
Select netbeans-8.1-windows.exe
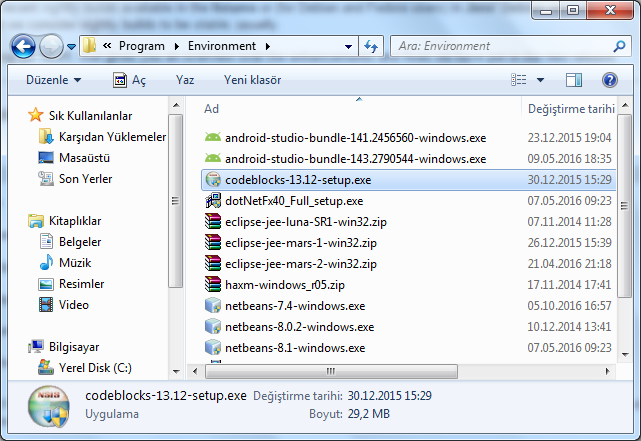coord(295,348)
